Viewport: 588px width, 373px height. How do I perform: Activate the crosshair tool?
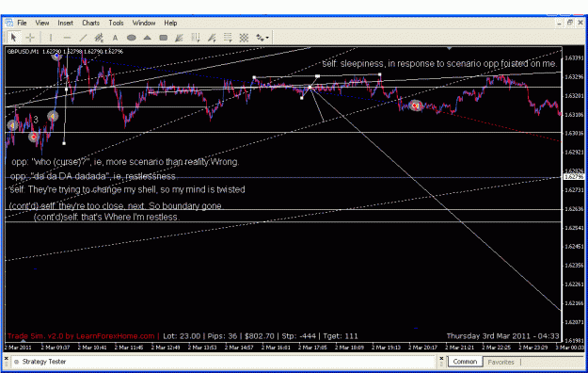(x=30, y=38)
